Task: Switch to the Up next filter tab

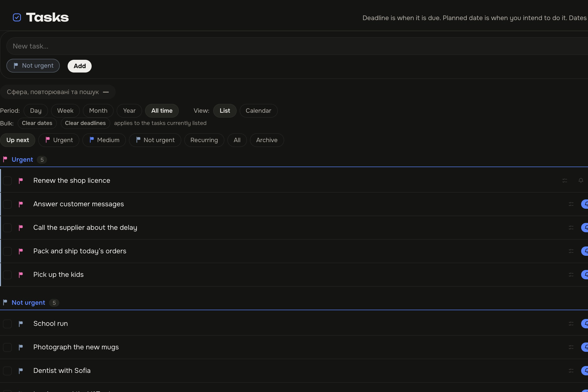Action: coord(17,140)
